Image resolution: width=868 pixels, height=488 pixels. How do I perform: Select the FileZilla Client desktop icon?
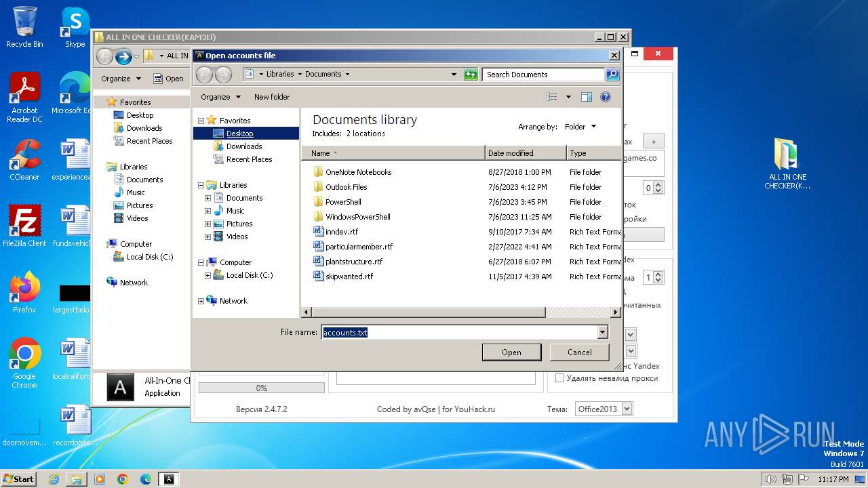coord(24,226)
